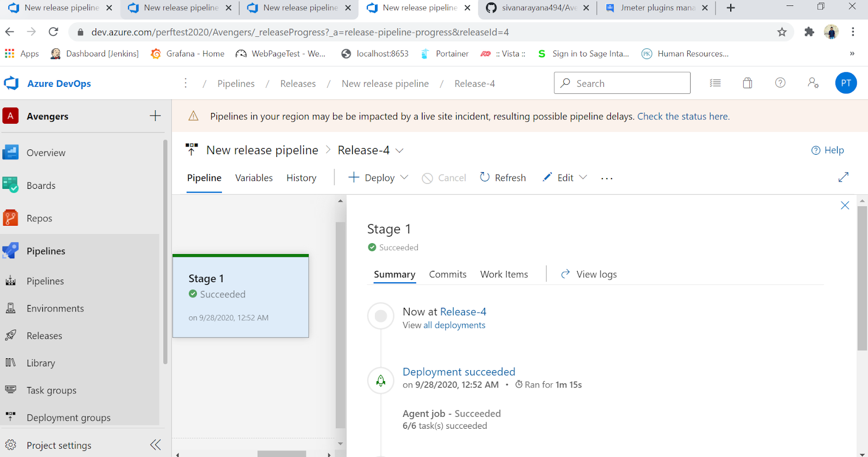
Task: Expand the Release-4 dropdown chevron
Action: [400, 150]
